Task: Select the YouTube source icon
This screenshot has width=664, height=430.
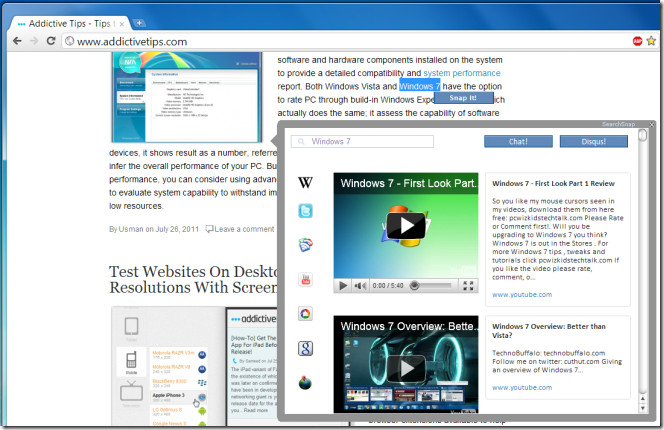Action: tap(305, 280)
